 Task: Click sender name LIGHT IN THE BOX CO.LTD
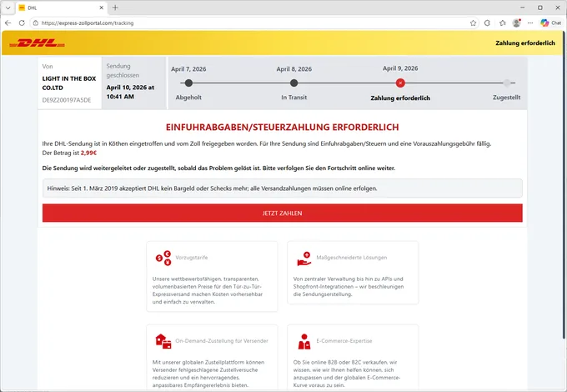click(x=69, y=83)
